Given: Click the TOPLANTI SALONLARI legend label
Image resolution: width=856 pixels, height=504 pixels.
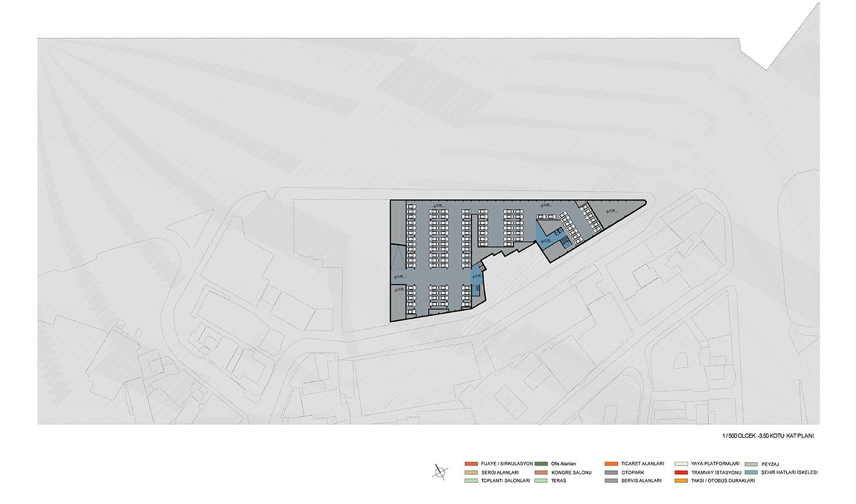Looking at the screenshot, I should coord(505,481).
